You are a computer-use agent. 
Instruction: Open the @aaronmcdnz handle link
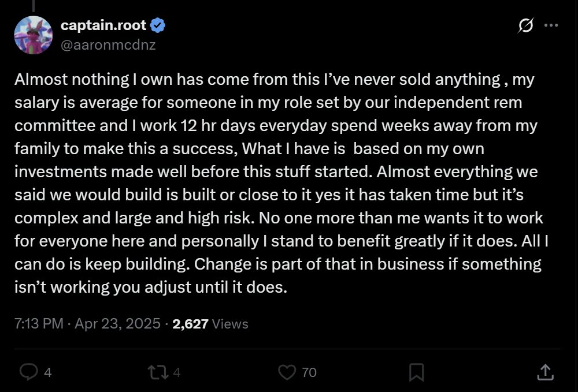point(108,44)
